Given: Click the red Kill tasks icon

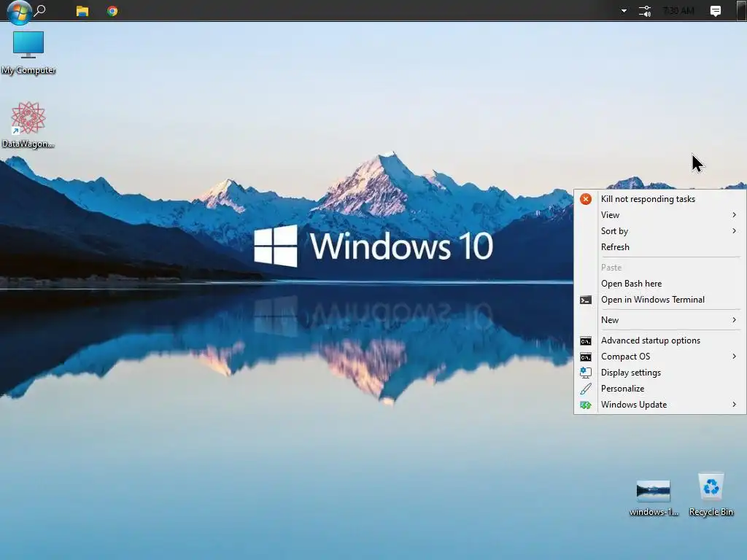Looking at the screenshot, I should [x=586, y=199].
